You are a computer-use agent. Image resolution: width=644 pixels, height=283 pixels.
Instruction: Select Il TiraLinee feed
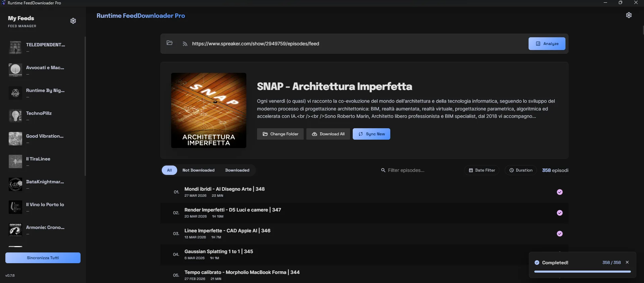click(x=43, y=161)
